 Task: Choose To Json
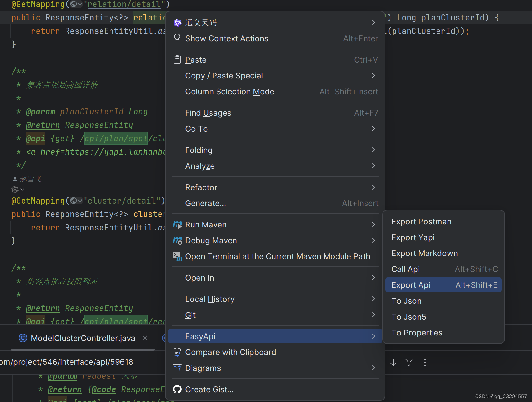click(x=444, y=301)
